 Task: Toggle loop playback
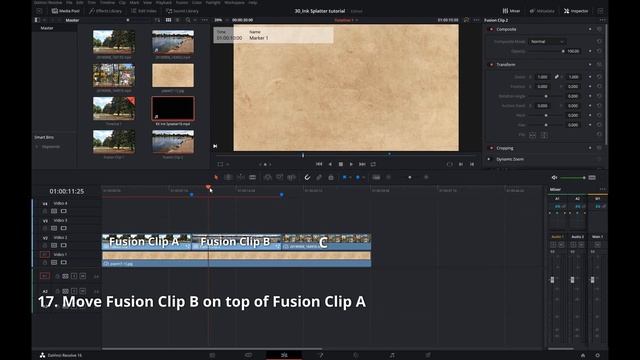tap(373, 164)
